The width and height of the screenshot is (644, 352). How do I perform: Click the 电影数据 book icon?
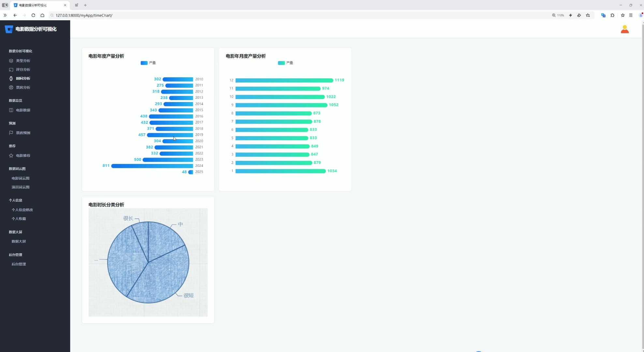pyautogui.click(x=11, y=110)
